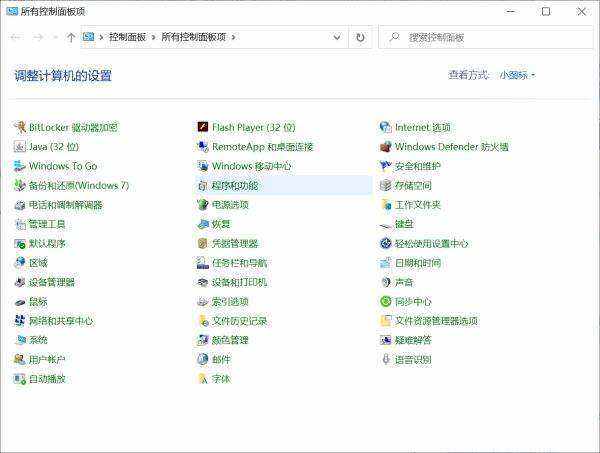Open the Windows To Go icon
This screenshot has width=600, height=453.
(x=20, y=166)
